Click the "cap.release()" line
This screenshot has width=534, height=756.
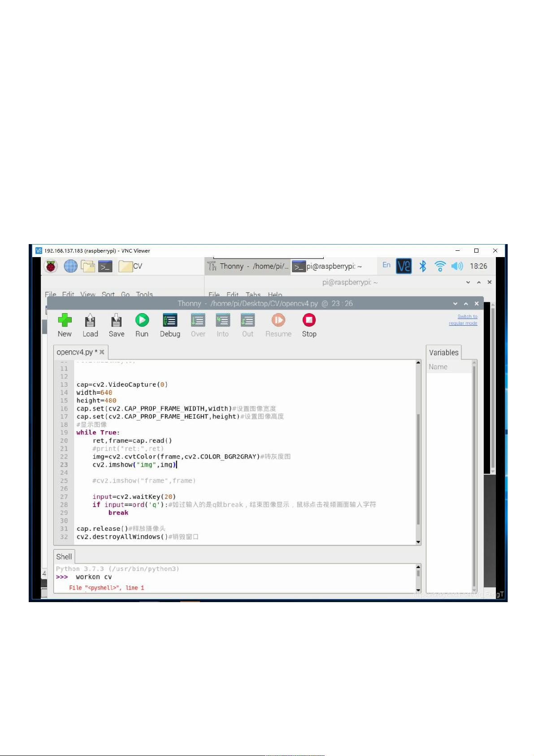tap(121, 529)
